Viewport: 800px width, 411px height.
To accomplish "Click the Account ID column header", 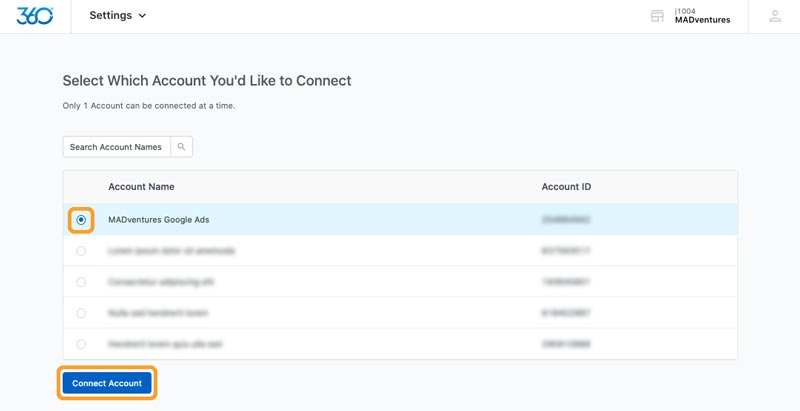I will 566,187.
